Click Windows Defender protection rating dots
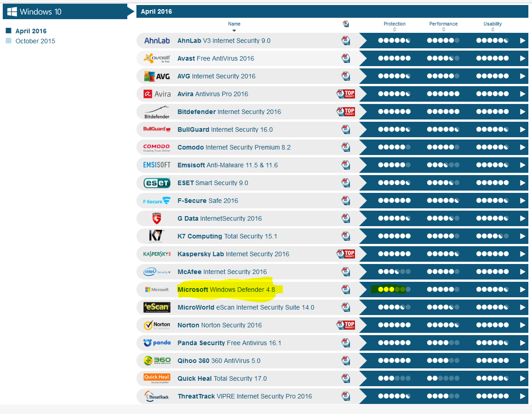 pos(394,290)
